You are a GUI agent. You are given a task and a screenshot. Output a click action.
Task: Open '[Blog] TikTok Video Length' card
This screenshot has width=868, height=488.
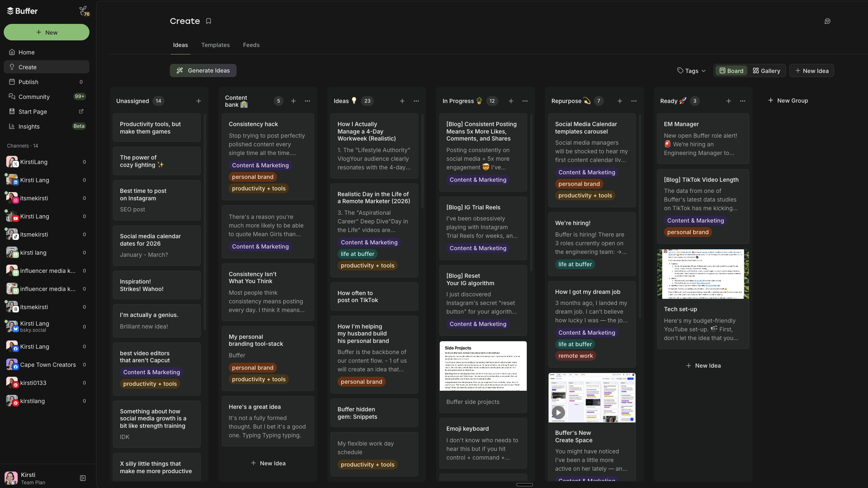(x=703, y=206)
